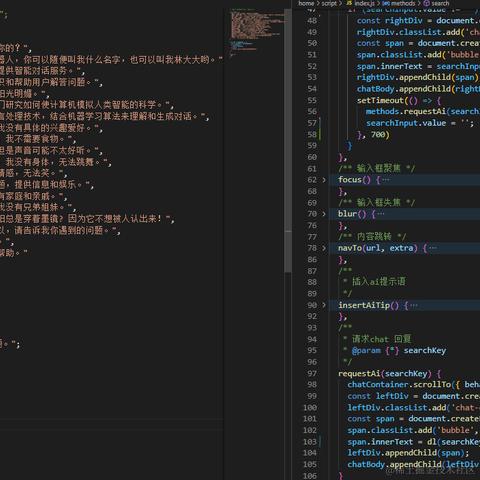Click the '700' timeout value
This screenshot has height=480, width=480.
click(378, 135)
